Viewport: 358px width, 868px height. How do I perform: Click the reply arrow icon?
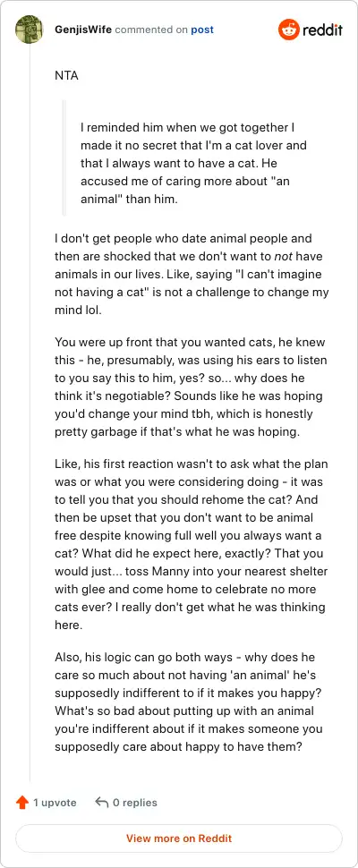click(x=101, y=803)
